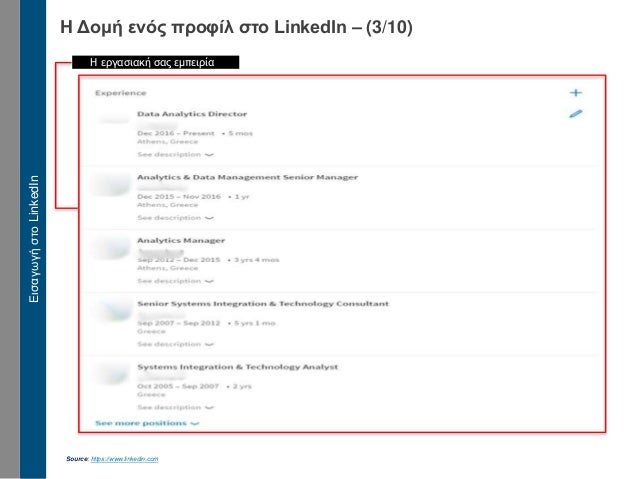Click the pencil edit icon
The height and width of the screenshot is (479, 638).
pyautogui.click(x=575, y=114)
